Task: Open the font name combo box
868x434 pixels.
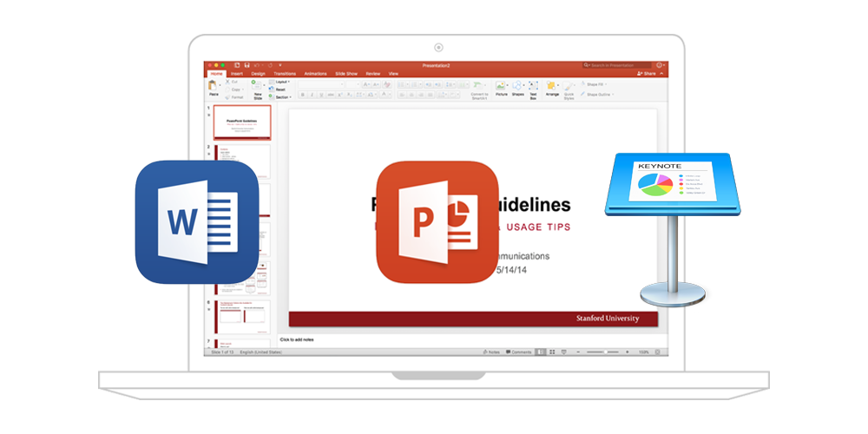Action: pyautogui.click(x=321, y=84)
